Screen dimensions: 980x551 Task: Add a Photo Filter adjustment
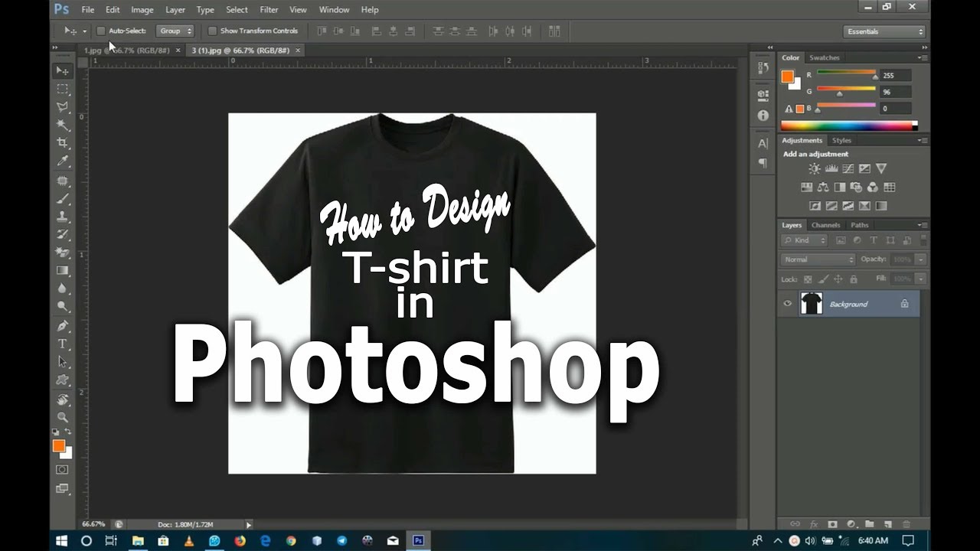[856, 187]
